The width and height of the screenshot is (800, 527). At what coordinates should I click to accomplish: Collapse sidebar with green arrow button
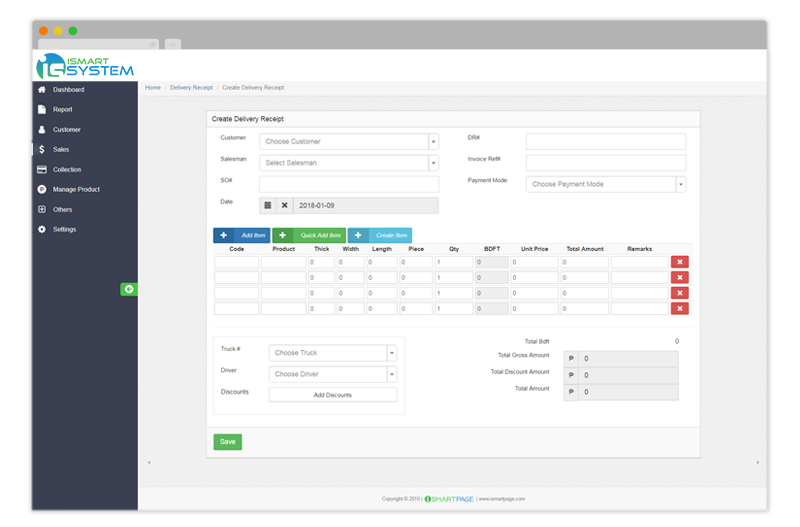click(129, 289)
